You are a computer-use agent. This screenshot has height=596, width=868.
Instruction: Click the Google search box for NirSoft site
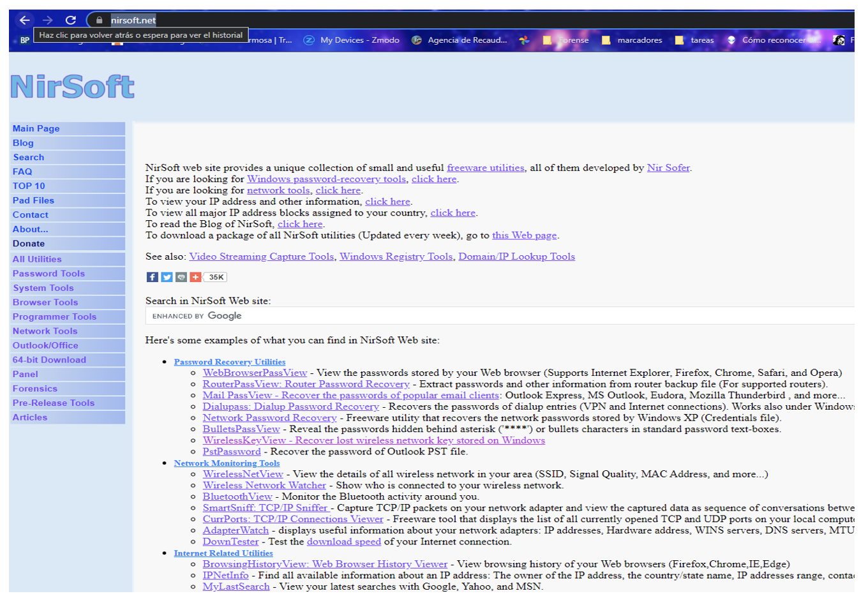coord(500,316)
